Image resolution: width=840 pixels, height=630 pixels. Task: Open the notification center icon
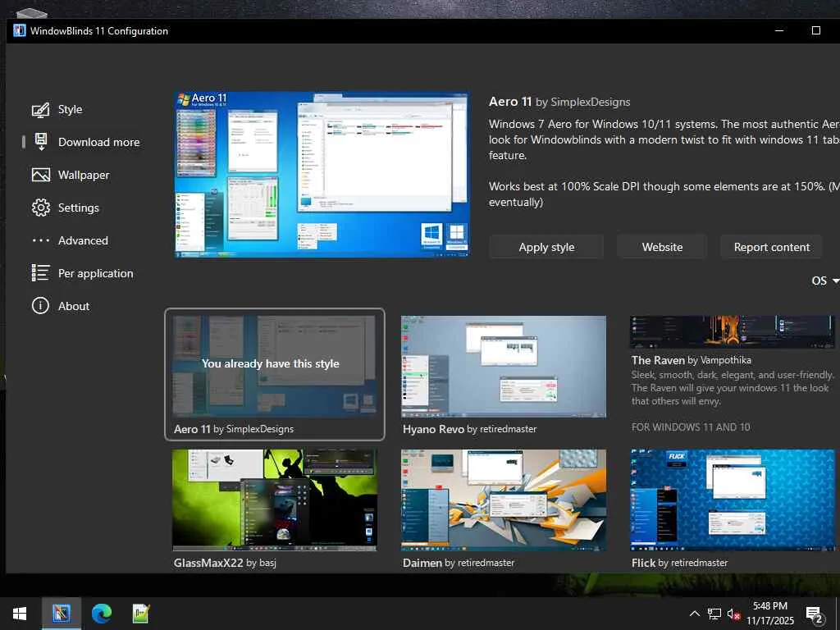814,615
